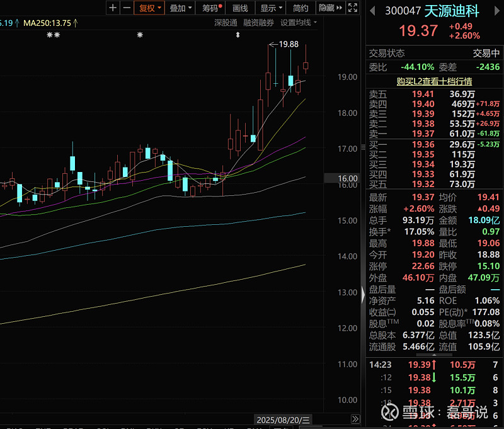Click the plus zoom-in chart button
504x429 pixels.
pyautogui.click(x=113, y=8)
